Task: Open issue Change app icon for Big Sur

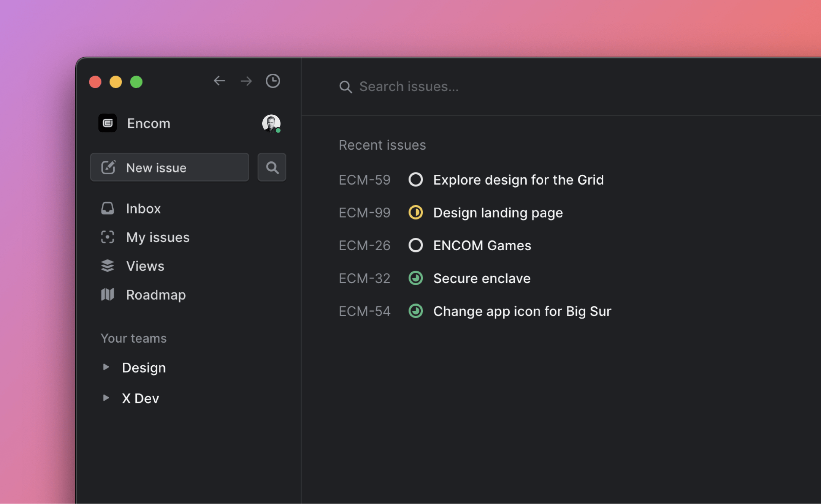Action: pos(522,311)
